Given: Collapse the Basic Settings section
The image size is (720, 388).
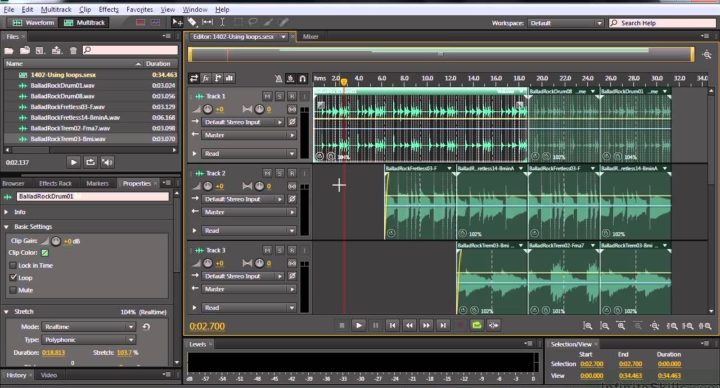Looking at the screenshot, I should coord(6,227).
